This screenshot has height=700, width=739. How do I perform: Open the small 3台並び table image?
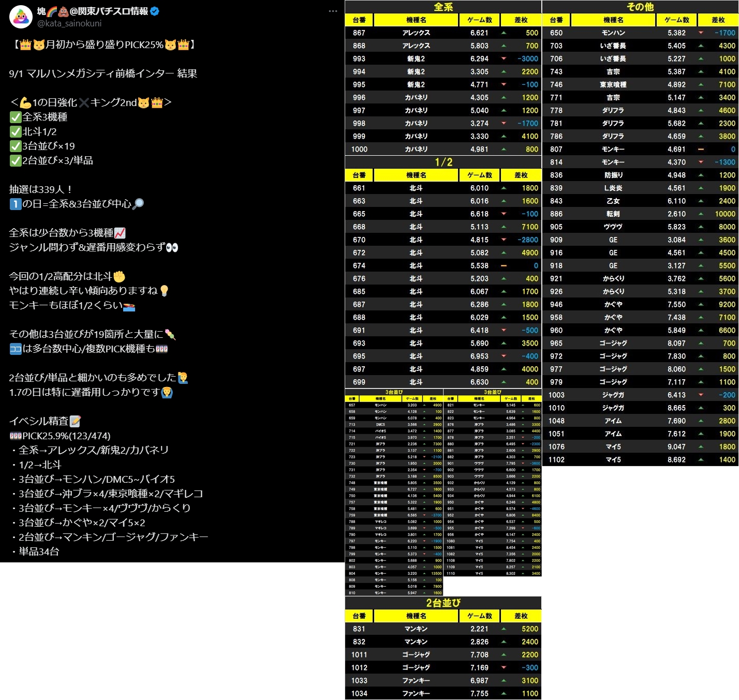(443, 492)
